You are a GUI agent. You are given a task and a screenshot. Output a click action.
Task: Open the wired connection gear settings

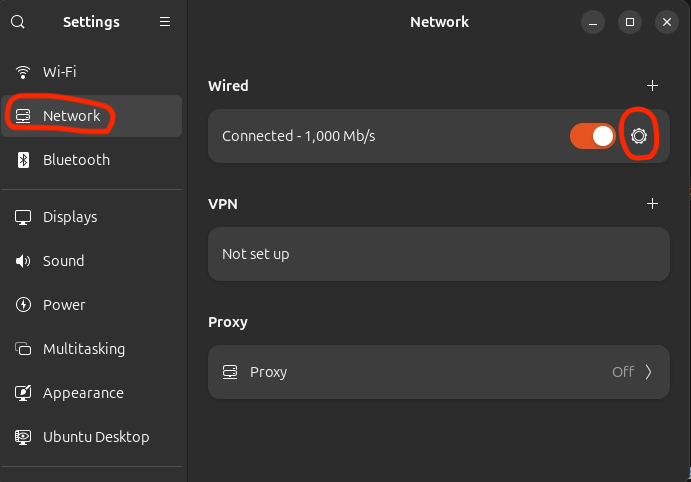point(639,136)
